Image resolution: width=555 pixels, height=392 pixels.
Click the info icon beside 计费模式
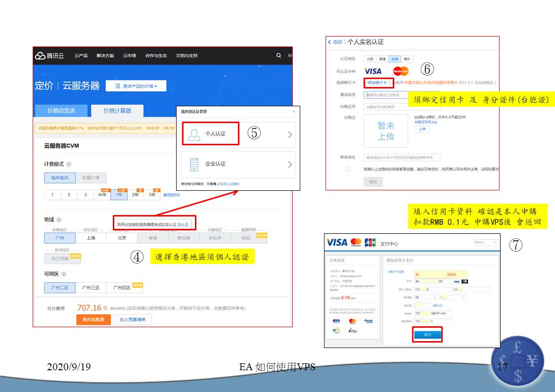click(x=69, y=164)
